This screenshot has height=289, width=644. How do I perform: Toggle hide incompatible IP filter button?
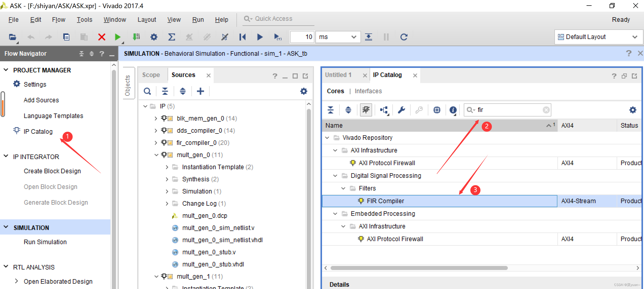[366, 110]
